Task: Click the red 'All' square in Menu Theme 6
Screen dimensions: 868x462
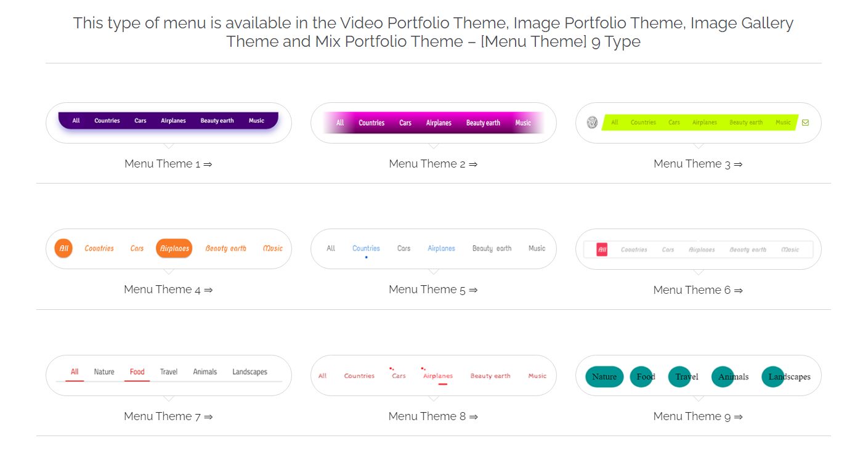Action: click(x=602, y=249)
